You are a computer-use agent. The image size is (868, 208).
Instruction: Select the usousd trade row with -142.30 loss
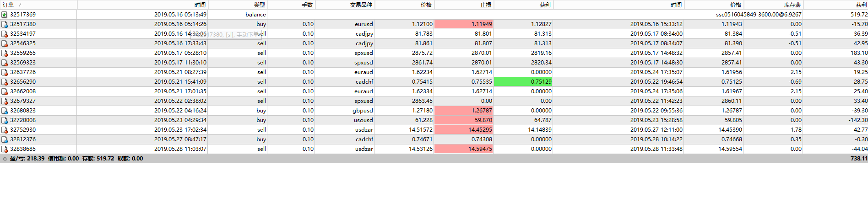pos(434,120)
